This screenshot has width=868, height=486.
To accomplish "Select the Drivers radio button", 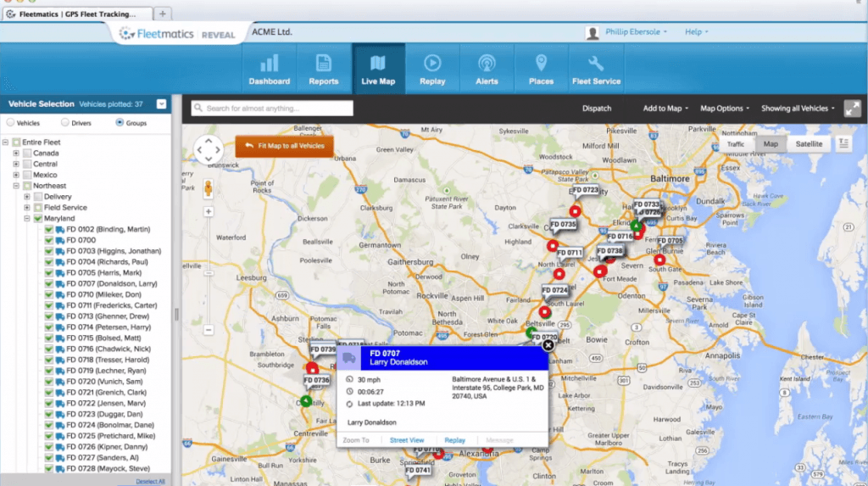I will (64, 122).
